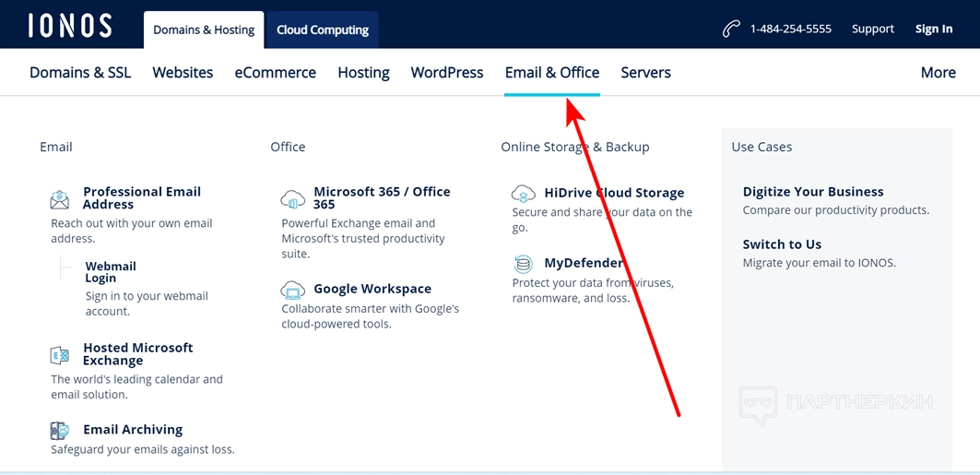This screenshot has height=475, width=980.
Task: Open the Switch to Us link
Action: pos(782,244)
